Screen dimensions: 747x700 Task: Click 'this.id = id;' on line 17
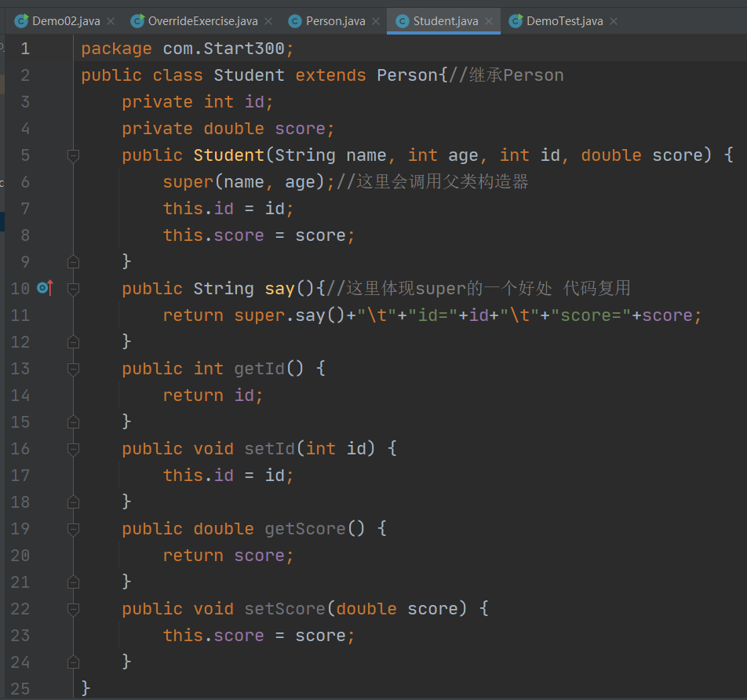pyautogui.click(x=228, y=476)
